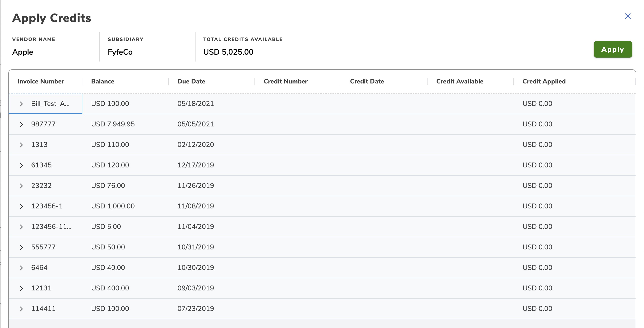Click the Credit Available column header

(x=459, y=81)
